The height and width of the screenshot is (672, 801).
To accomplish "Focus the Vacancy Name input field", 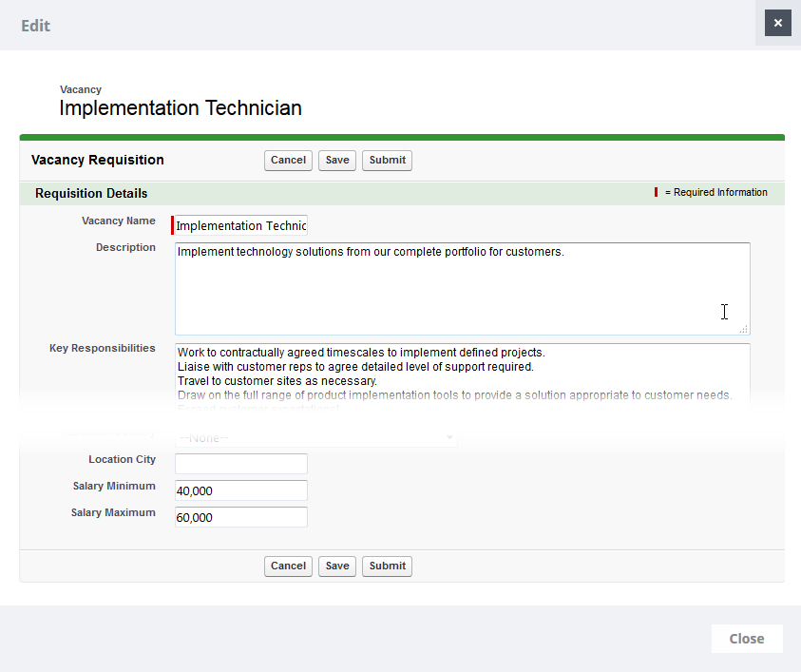I will 241,226.
